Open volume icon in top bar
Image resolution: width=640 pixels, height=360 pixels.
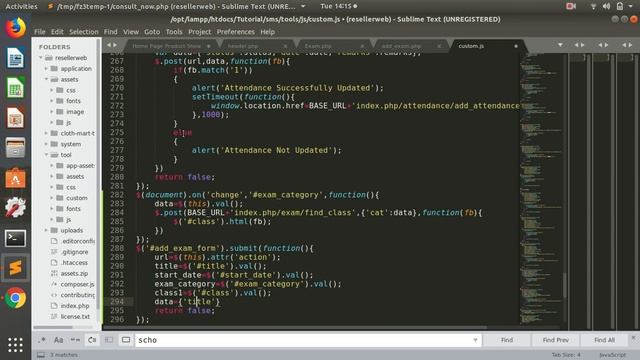(x=606, y=6)
